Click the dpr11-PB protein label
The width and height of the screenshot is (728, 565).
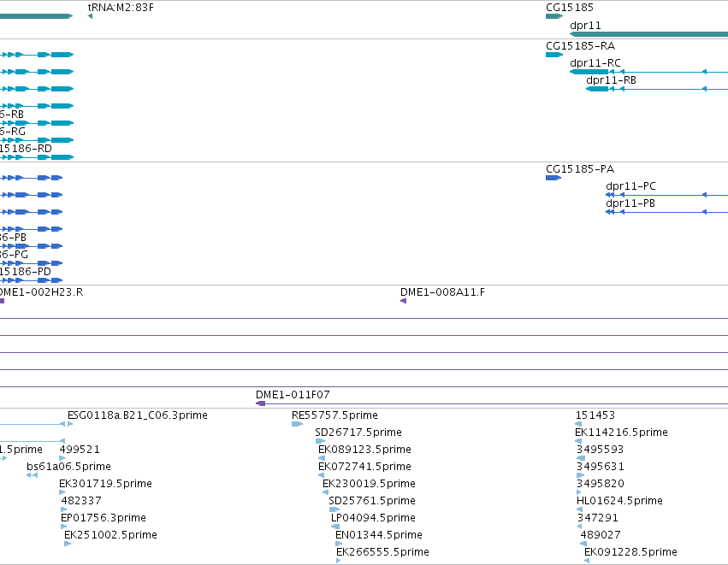point(630,203)
